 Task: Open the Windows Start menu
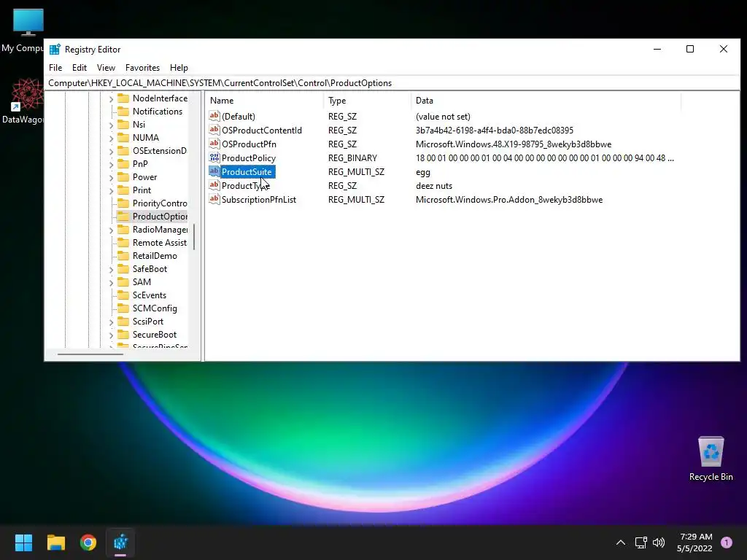click(x=23, y=542)
